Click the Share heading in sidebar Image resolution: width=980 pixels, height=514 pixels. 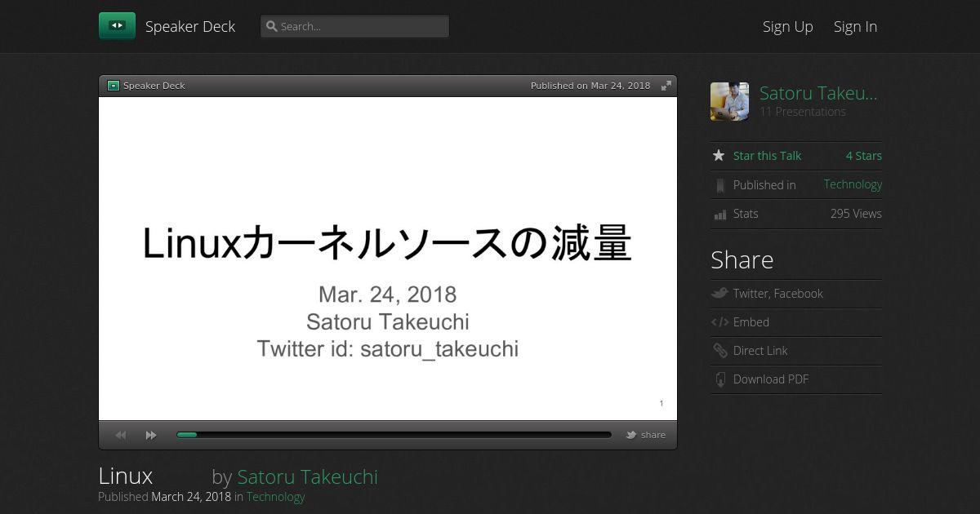pyautogui.click(x=742, y=259)
